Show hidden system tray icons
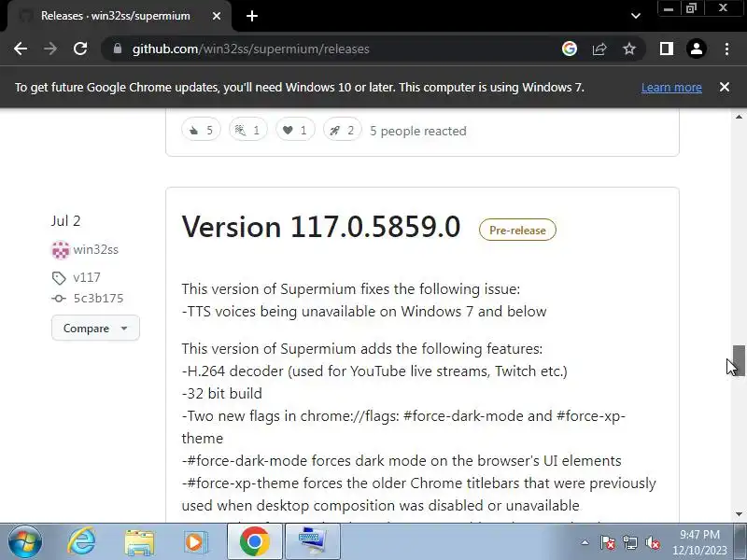747x560 pixels. (585, 542)
